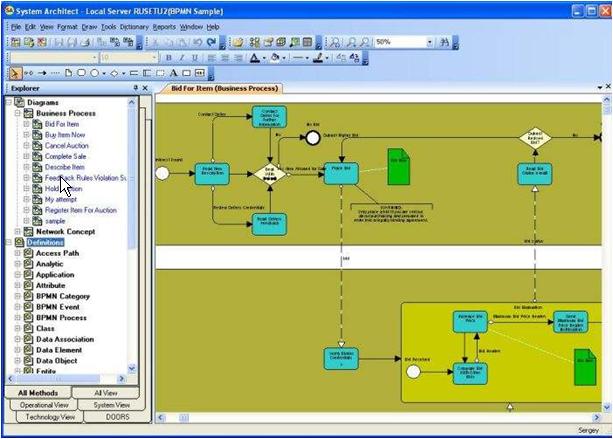This screenshot has height=439, width=613.
Task: Close the Explorer panel with its X
Action: tap(145, 88)
